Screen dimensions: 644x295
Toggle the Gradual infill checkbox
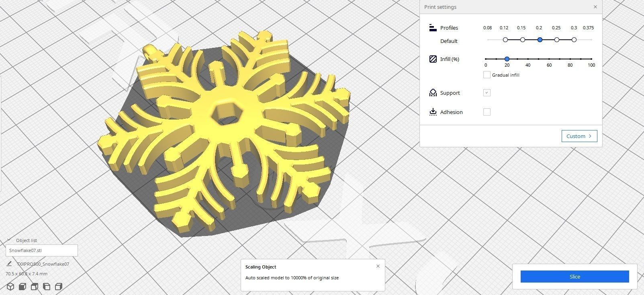[487, 75]
